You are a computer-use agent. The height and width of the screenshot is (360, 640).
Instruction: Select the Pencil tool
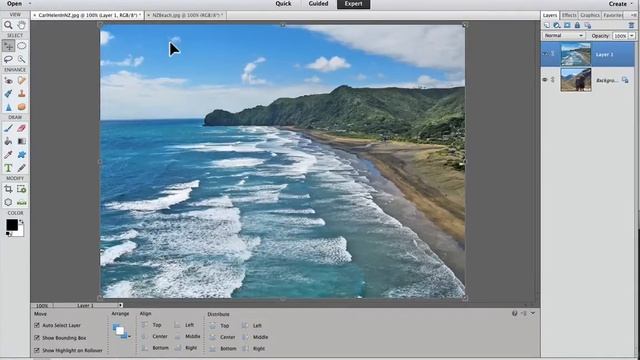(x=22, y=168)
